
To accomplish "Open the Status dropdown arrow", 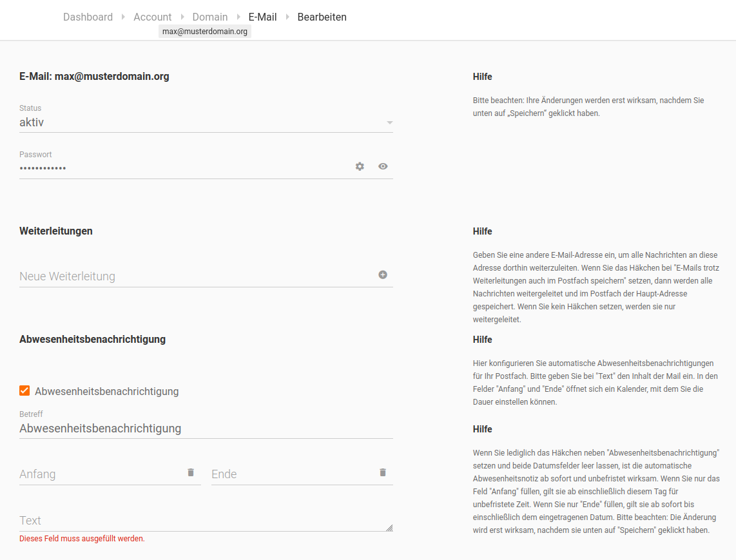I will (x=389, y=122).
